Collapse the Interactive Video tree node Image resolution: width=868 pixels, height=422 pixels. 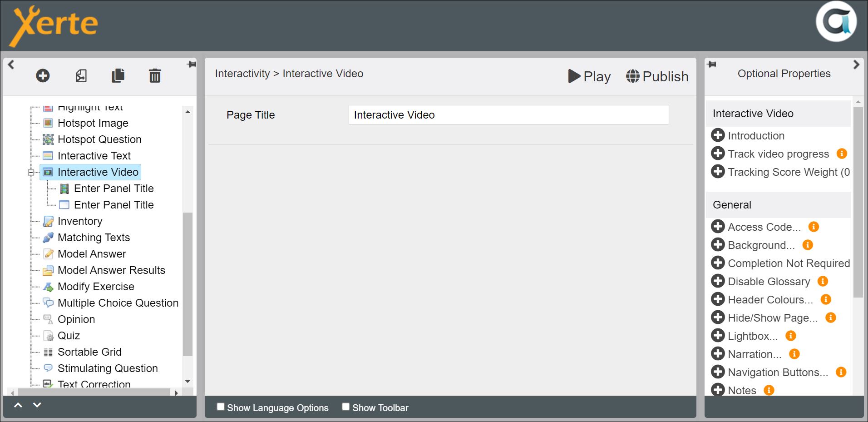(31, 172)
